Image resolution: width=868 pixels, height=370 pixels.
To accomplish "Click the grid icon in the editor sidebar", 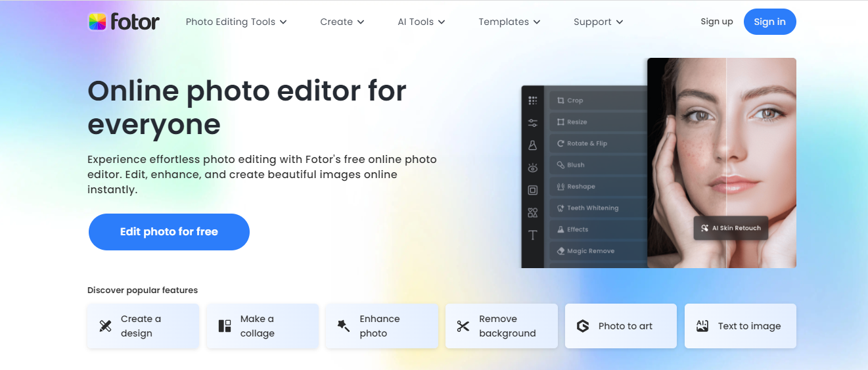I will click(x=533, y=101).
